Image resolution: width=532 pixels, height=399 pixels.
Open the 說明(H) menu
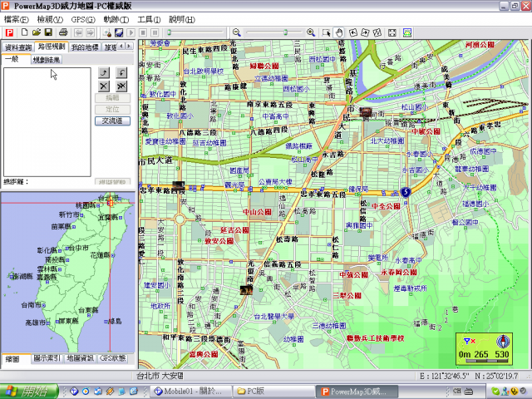pyautogui.click(x=182, y=19)
